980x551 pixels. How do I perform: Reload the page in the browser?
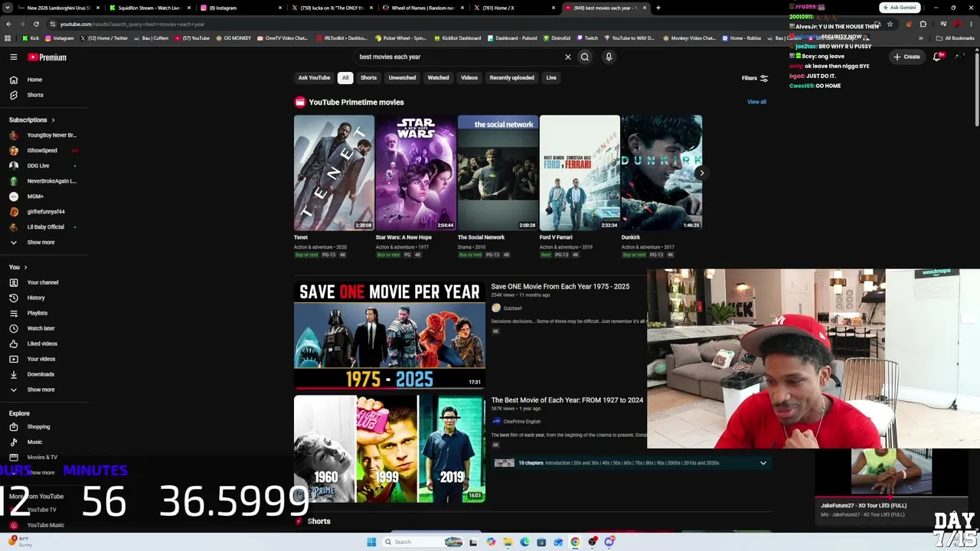(x=36, y=24)
